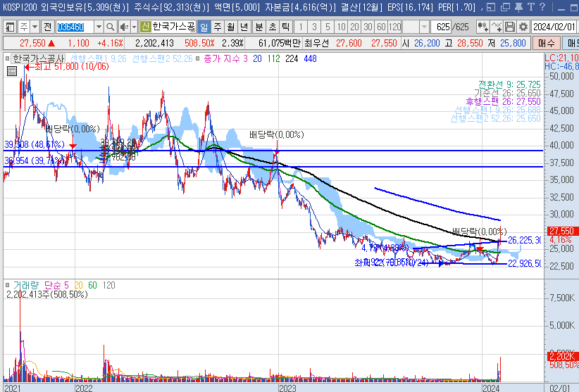Click the 전환선 9: 25,725 indicator label
The image size is (579, 392).
[x=509, y=84]
